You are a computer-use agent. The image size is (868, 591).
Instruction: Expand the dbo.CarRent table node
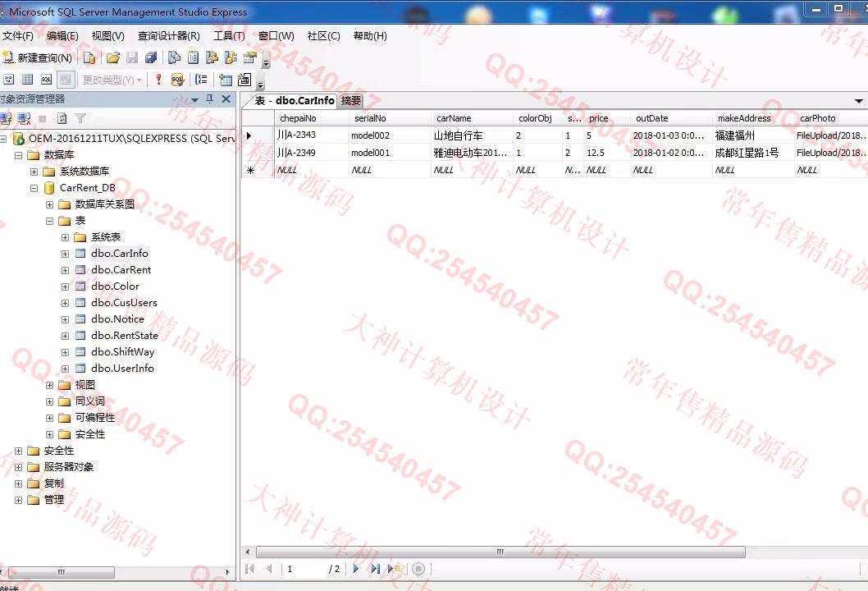(65, 270)
